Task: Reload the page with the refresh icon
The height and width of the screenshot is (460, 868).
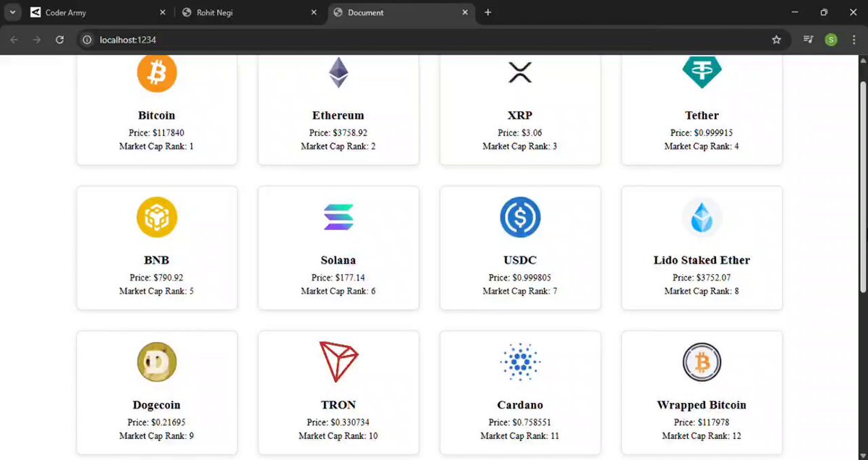Action: tap(60, 40)
